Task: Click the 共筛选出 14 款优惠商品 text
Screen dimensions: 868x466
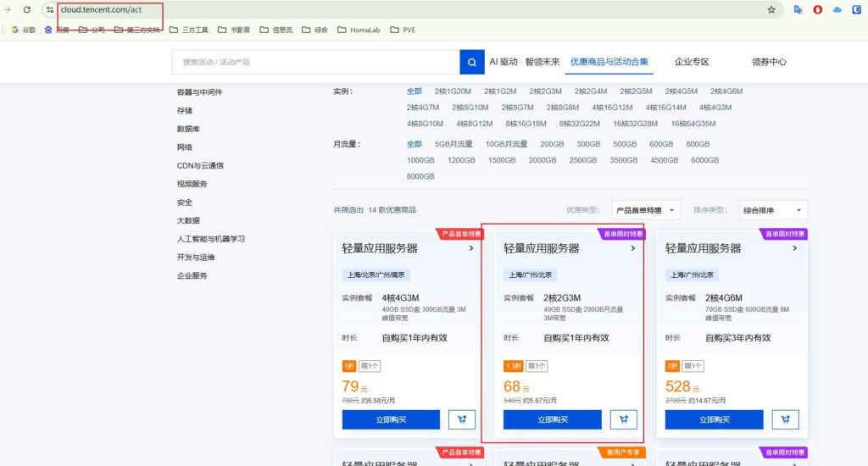Action: click(x=375, y=210)
